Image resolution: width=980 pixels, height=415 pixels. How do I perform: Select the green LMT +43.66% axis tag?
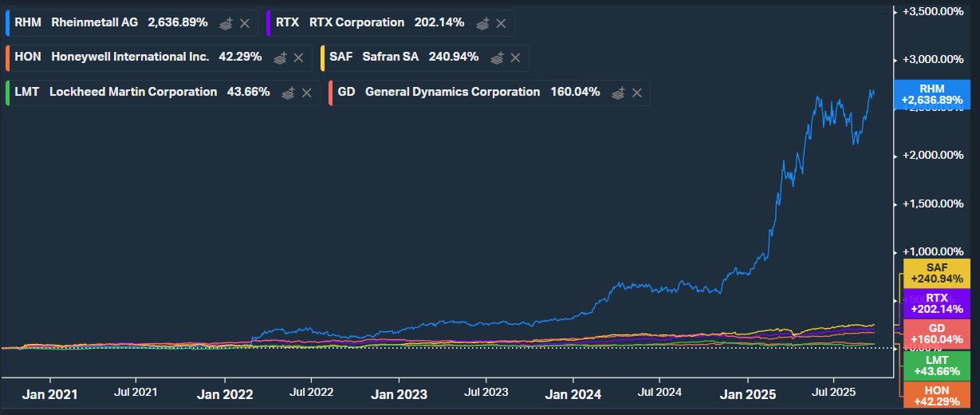935,366
